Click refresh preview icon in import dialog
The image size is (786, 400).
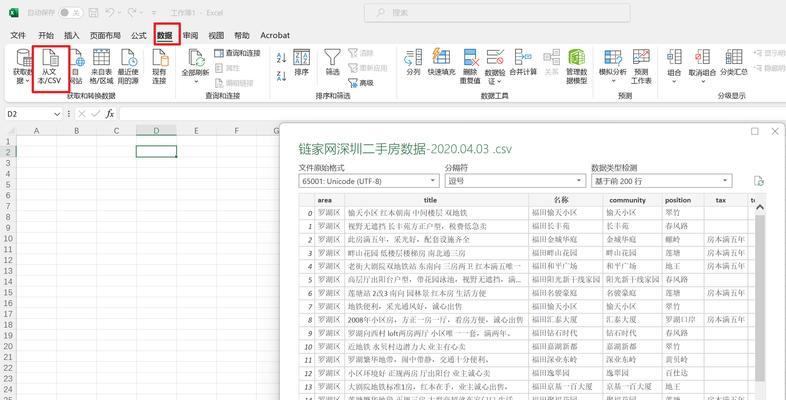point(759,181)
